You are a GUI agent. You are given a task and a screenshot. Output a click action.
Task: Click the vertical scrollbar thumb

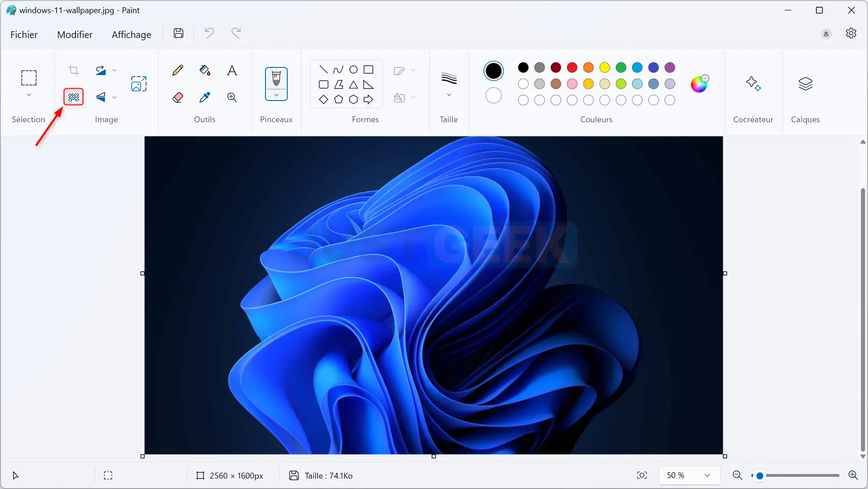(863, 319)
